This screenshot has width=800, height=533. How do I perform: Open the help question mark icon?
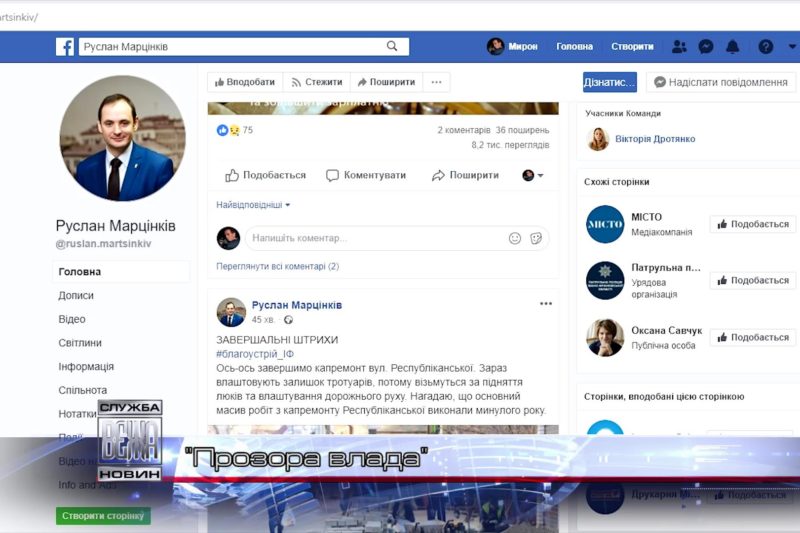(x=765, y=47)
